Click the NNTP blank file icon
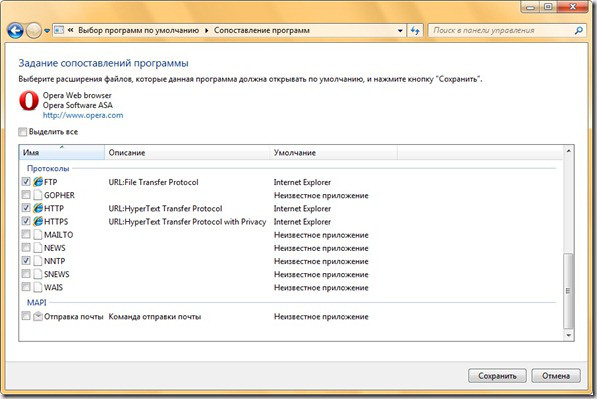This screenshot has width=597, height=399. (38, 261)
